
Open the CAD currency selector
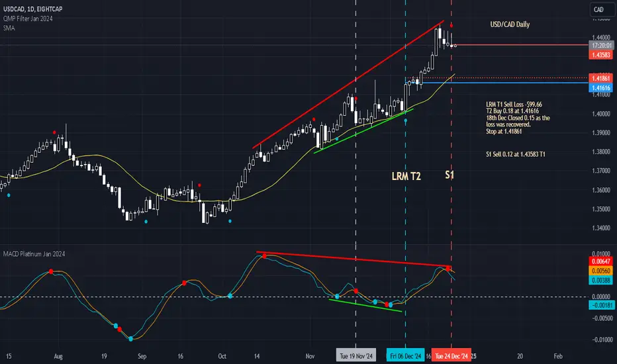(602, 9)
